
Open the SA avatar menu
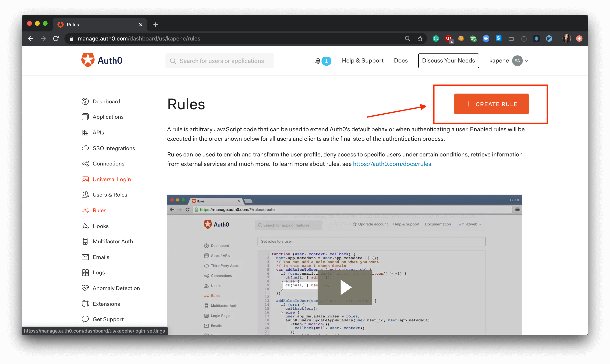[x=517, y=61]
